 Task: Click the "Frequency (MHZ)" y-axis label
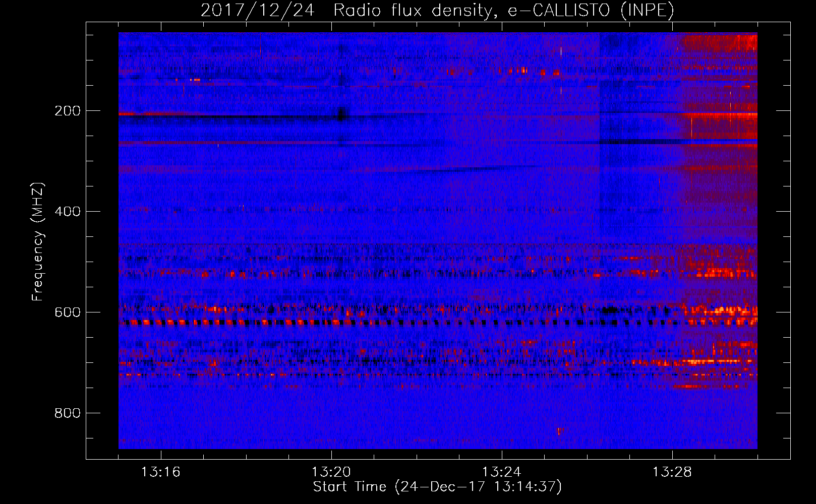click(x=38, y=241)
